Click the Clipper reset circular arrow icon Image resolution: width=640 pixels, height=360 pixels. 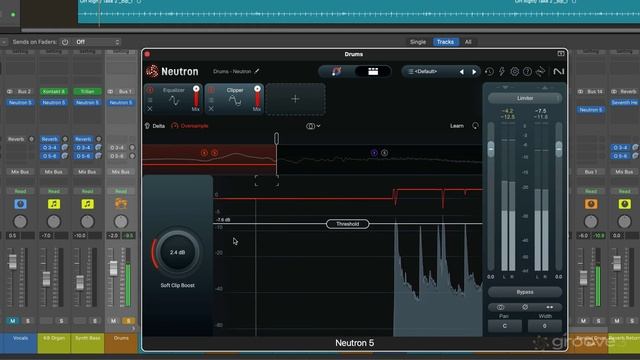pos(476,126)
